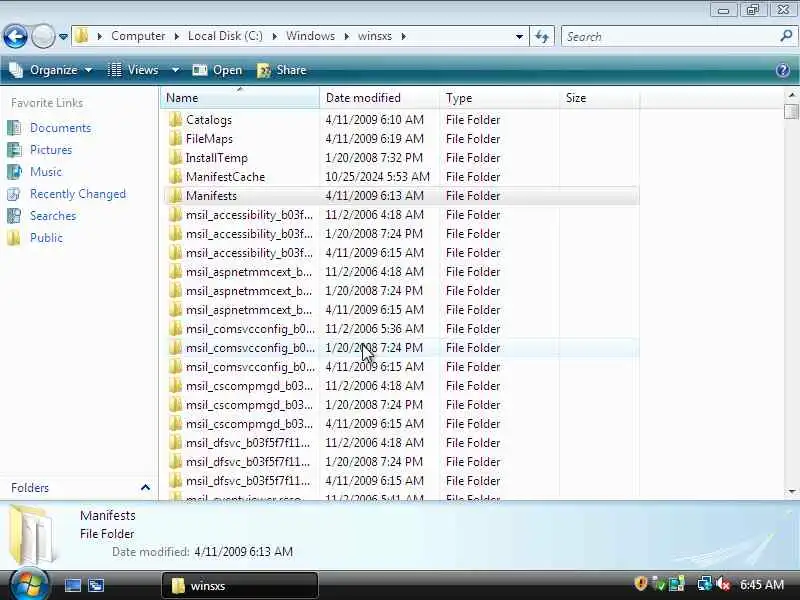
Task: Click the Share toolbar button
Action: (282, 70)
